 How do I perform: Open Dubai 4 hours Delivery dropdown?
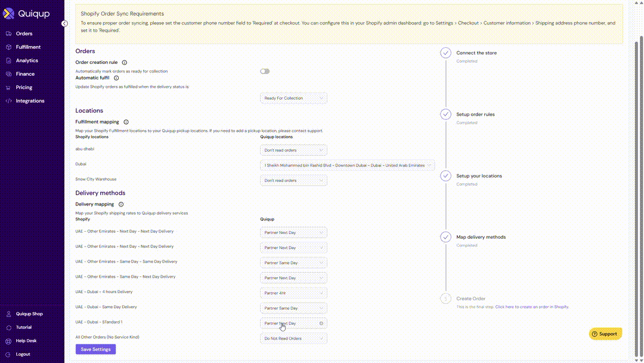[293, 293]
